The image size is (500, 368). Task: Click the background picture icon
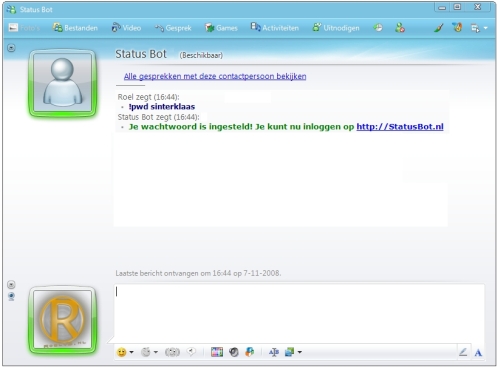point(289,352)
